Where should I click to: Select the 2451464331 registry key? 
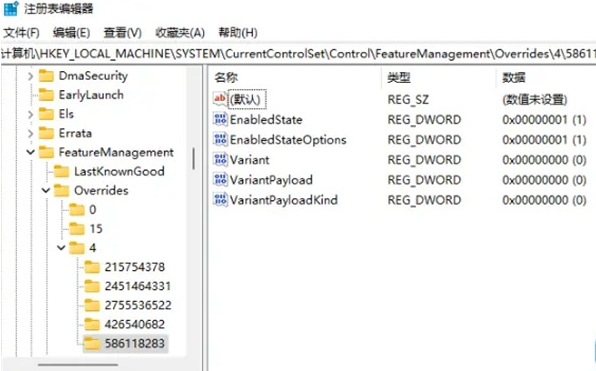click(138, 286)
